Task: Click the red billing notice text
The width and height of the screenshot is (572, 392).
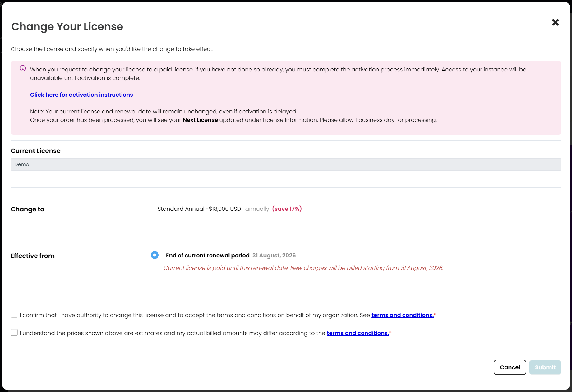Action: click(304, 268)
